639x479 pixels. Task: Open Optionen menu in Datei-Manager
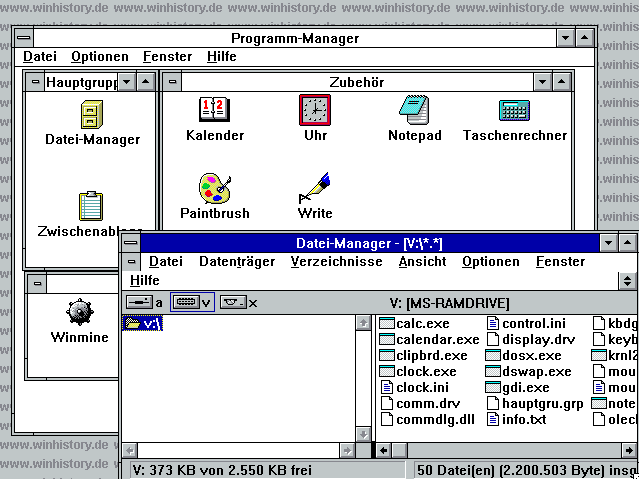click(491, 261)
